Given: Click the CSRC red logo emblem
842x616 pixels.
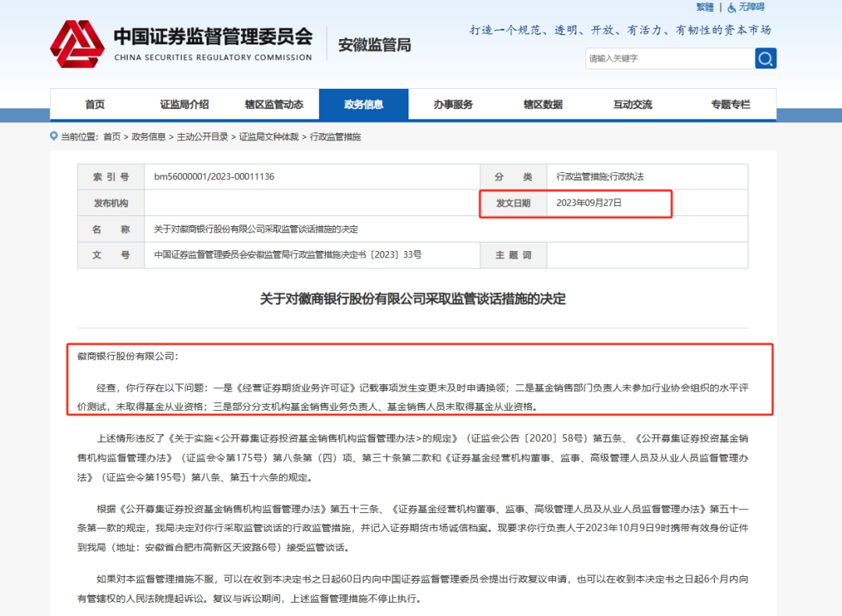Looking at the screenshot, I should pyautogui.click(x=77, y=44).
